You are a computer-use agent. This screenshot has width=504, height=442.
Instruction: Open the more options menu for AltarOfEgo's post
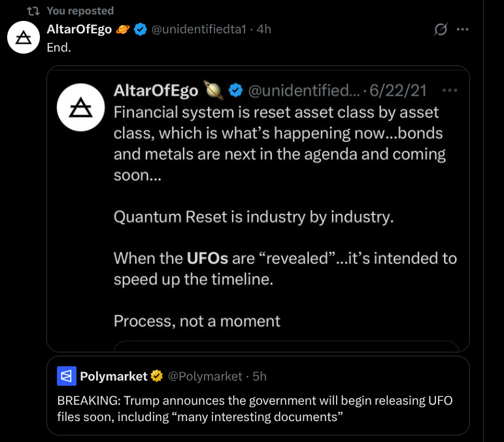(x=463, y=29)
